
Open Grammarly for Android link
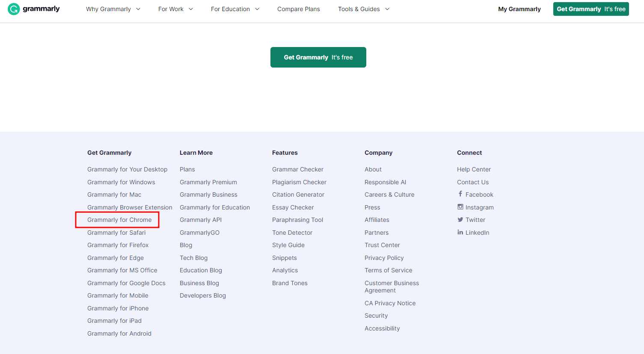click(119, 333)
